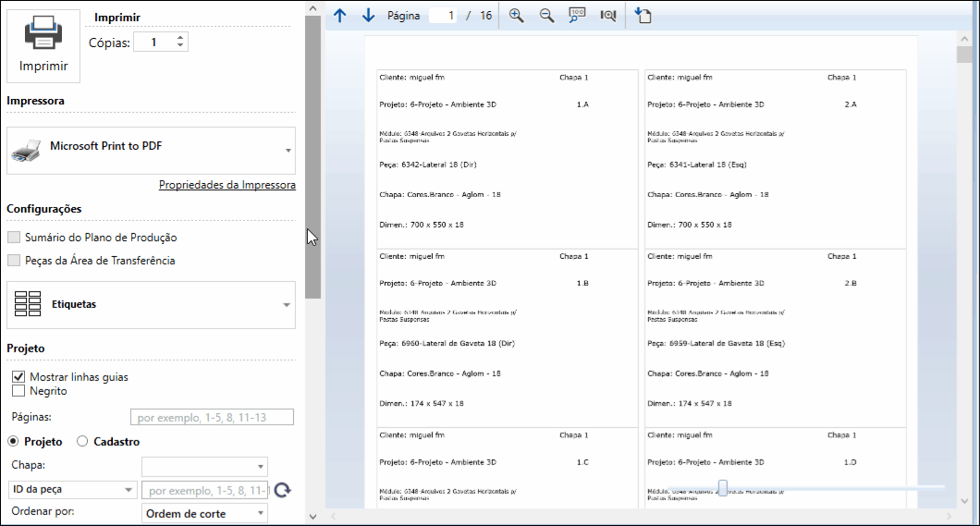This screenshot has width=980, height=526.
Task: Click the large Imprimir printer button
Action: tap(43, 45)
